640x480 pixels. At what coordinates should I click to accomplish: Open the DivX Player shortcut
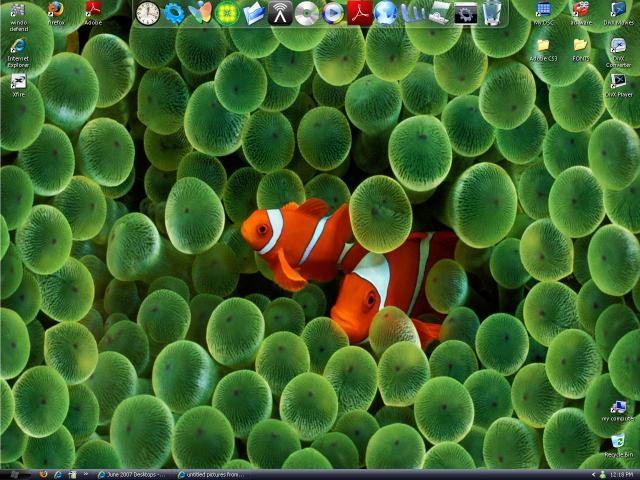(618, 85)
